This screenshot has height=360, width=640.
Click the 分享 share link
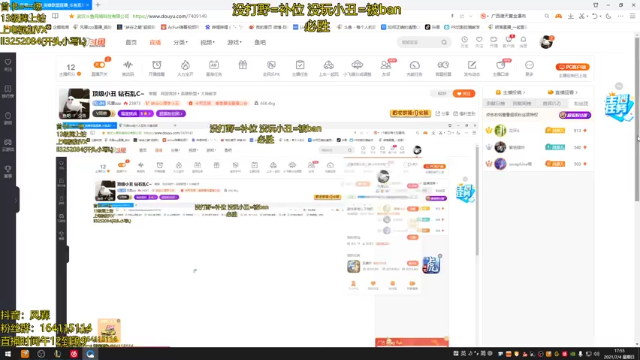click(442, 113)
